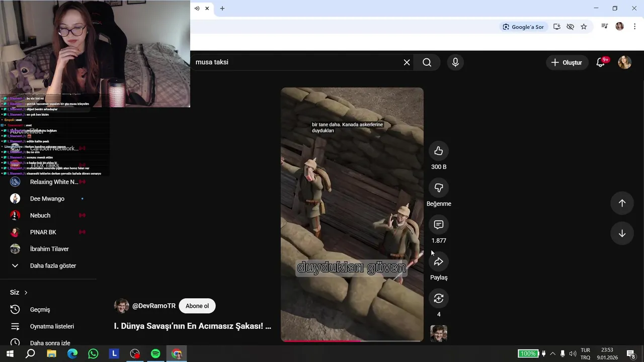Click the remix icon labeled 4
This screenshot has width=644, height=362.
439,298
